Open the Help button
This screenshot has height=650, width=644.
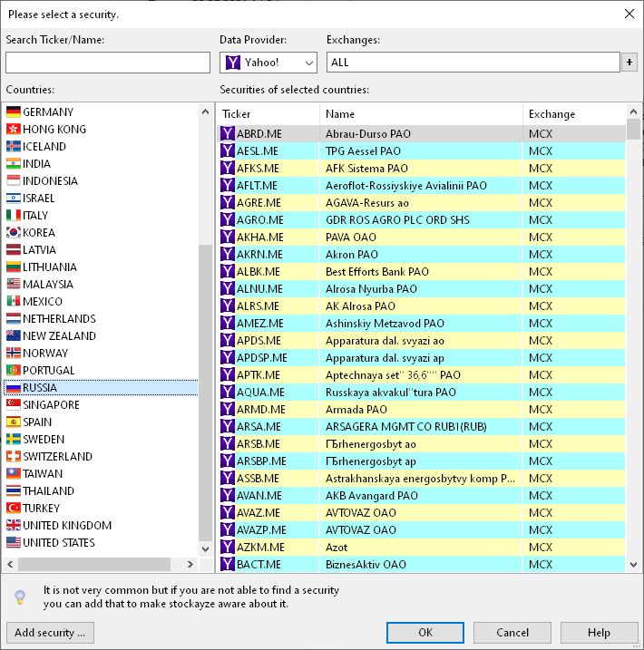coord(599,633)
